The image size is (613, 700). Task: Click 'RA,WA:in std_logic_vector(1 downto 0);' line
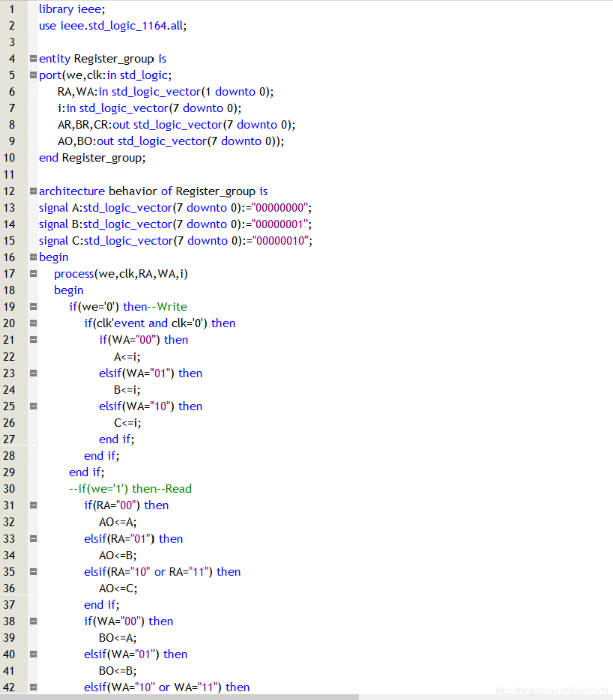[x=166, y=92]
